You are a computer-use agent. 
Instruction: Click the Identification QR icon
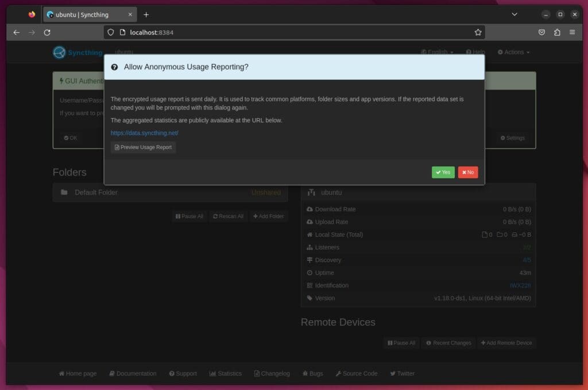[x=310, y=286]
